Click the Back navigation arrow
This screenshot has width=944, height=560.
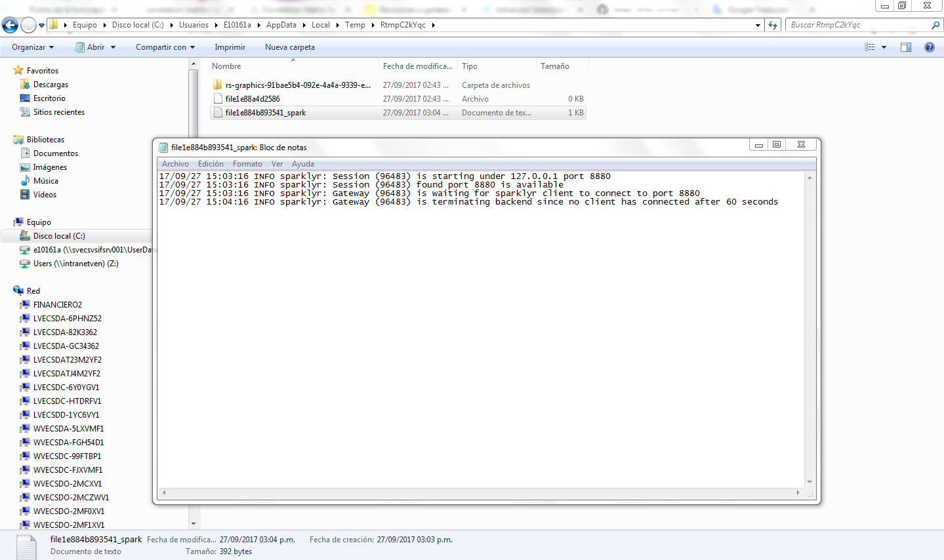coord(9,24)
